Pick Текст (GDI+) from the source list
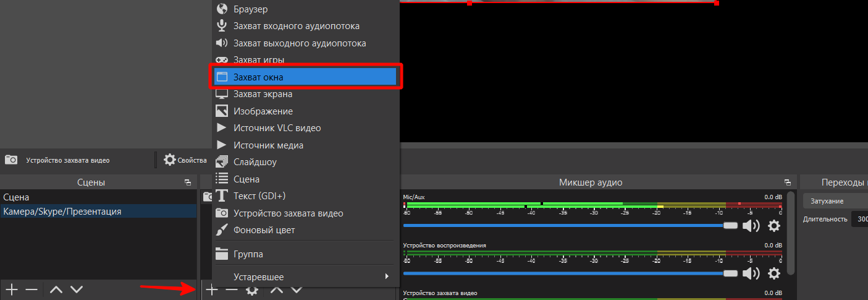 [x=305, y=196]
